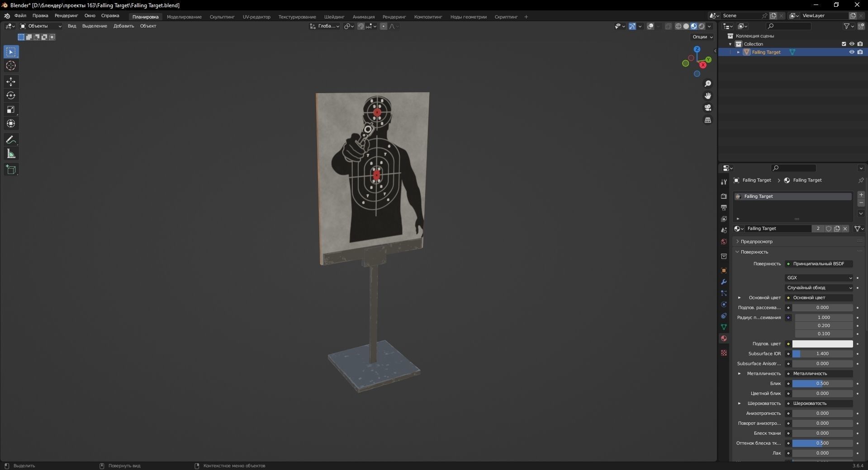Switch perspective/orthographic with the grid gizmo
Viewport: 868px width, 470px height.
[708, 120]
